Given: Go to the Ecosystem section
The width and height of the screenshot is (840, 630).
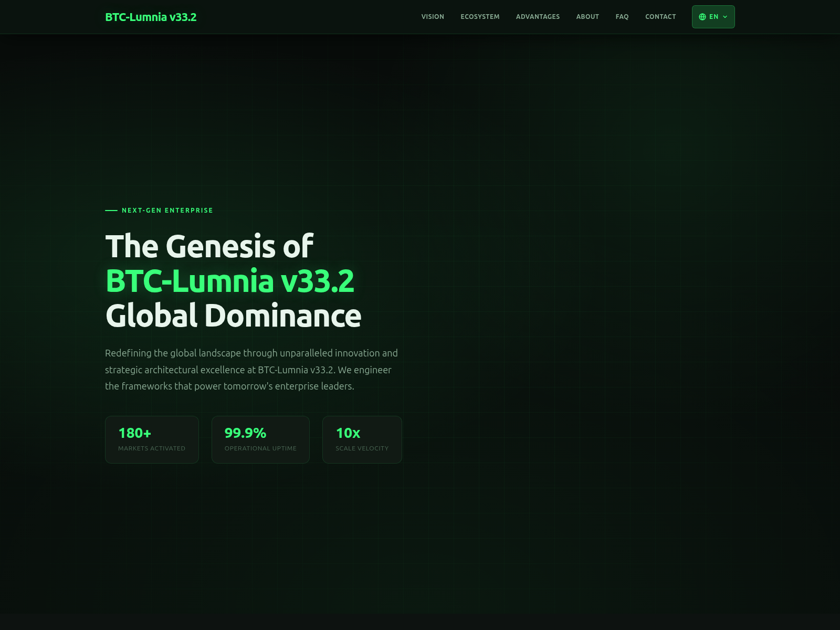Looking at the screenshot, I should [x=480, y=17].
